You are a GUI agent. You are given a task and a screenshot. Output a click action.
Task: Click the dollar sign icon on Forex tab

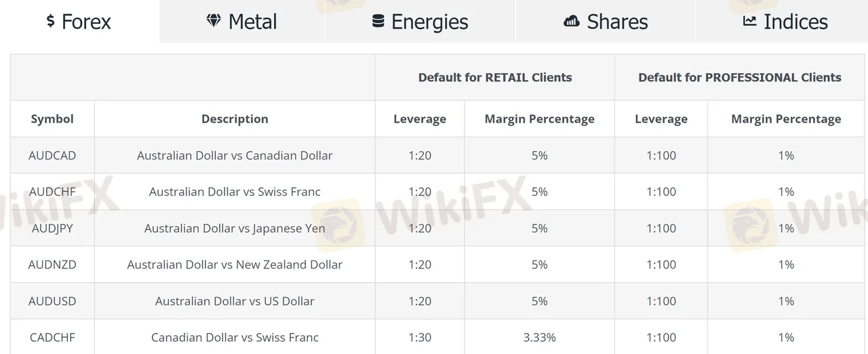(50, 21)
